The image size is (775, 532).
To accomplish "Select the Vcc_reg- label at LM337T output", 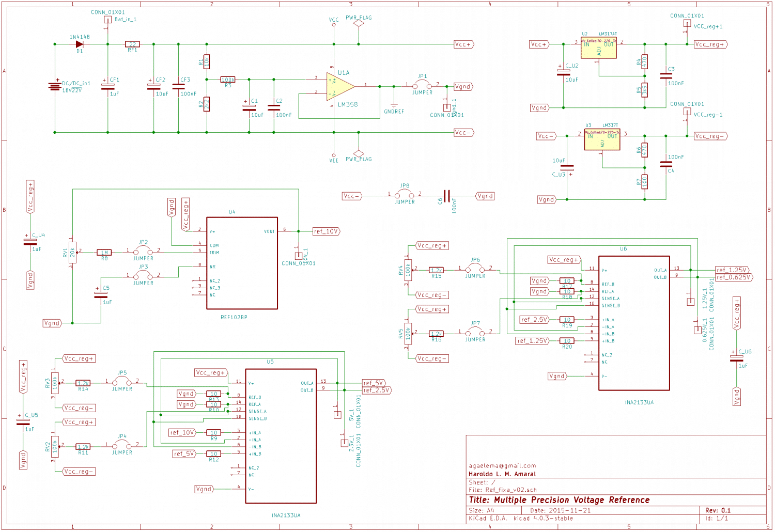I will click(x=711, y=136).
